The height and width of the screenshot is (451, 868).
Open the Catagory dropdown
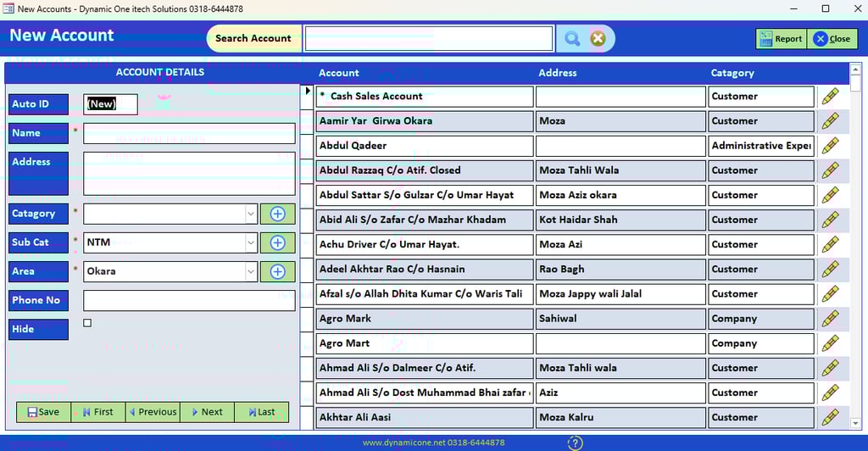pyautogui.click(x=251, y=214)
